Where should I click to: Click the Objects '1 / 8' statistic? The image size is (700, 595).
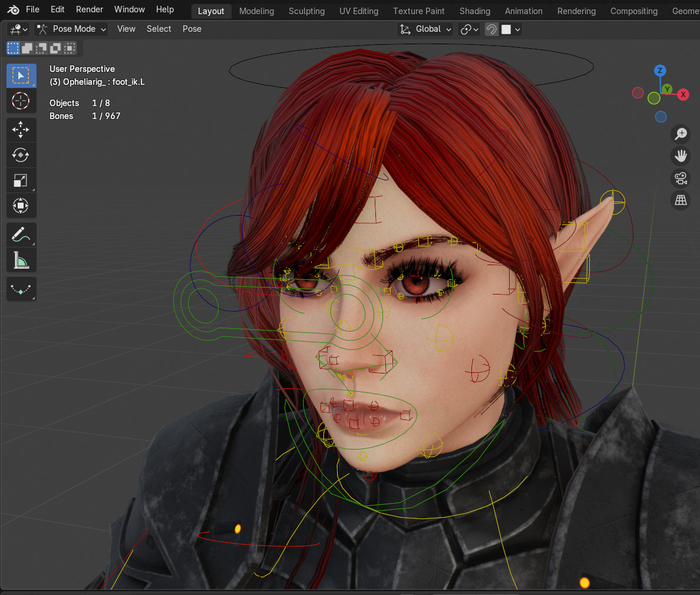tap(101, 103)
